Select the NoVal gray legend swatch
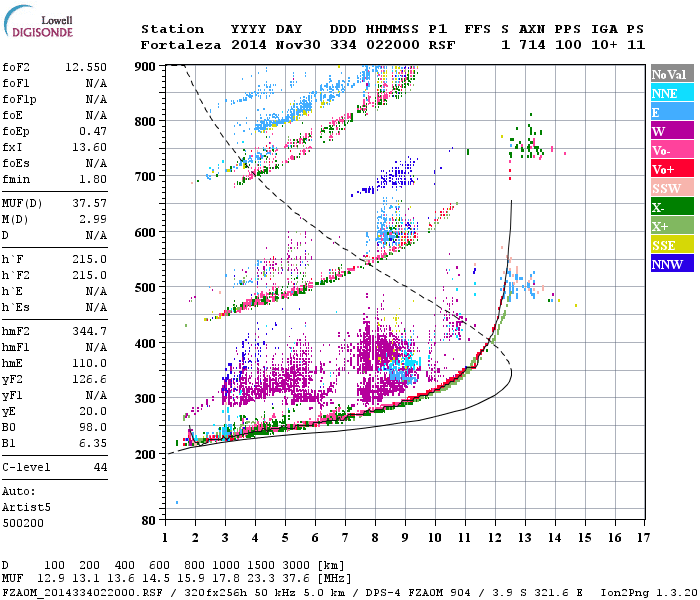700x600 pixels. click(672, 74)
